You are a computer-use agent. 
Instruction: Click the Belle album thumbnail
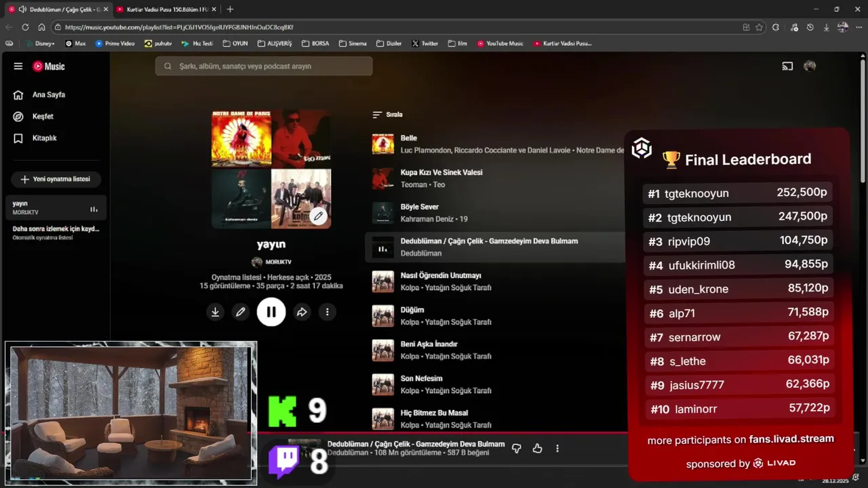coord(383,144)
